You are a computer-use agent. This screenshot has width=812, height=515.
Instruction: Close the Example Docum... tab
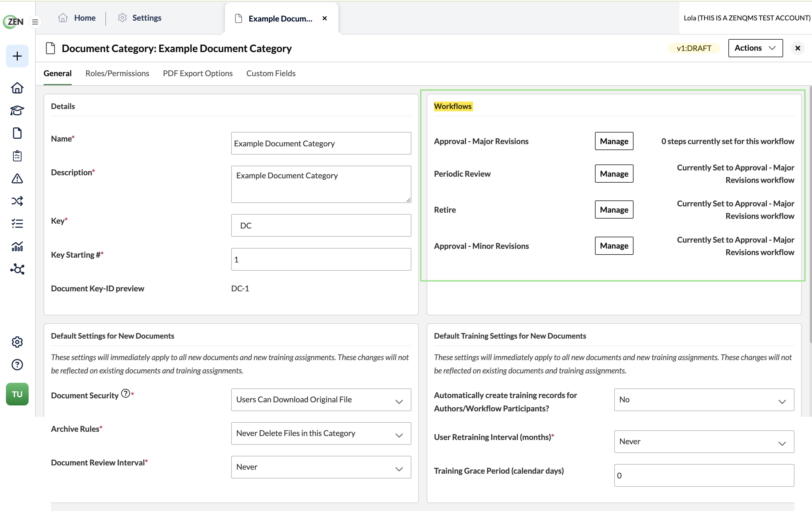pyautogui.click(x=325, y=18)
